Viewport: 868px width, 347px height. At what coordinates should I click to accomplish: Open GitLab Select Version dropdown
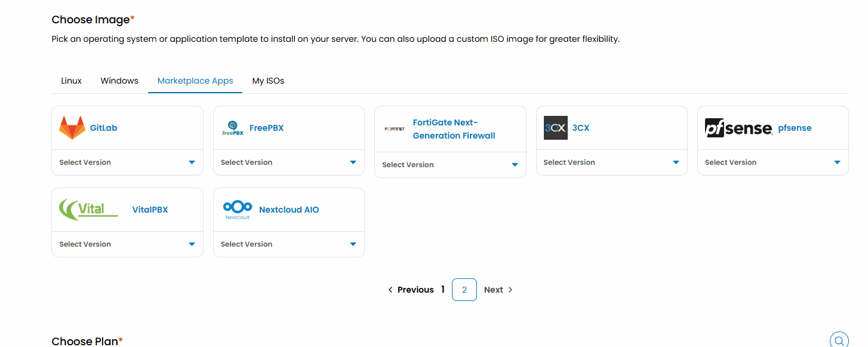click(127, 162)
